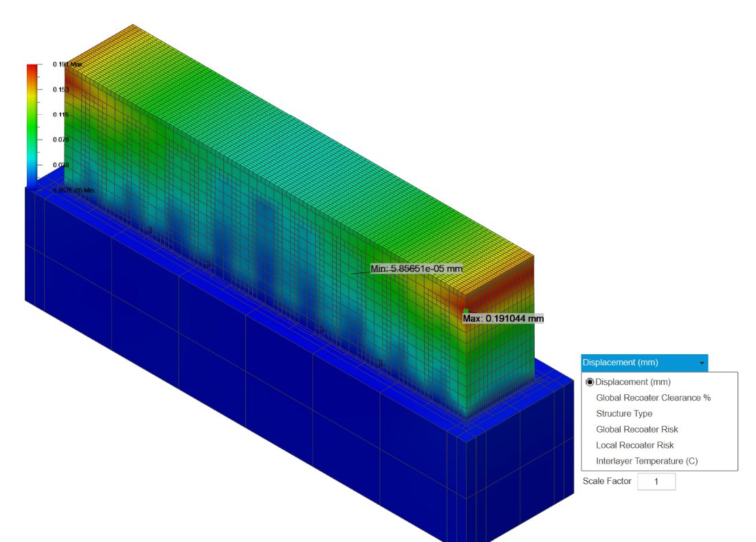Select Global Recoater Risk from the list
This screenshot has width=756, height=542.
tap(636, 429)
